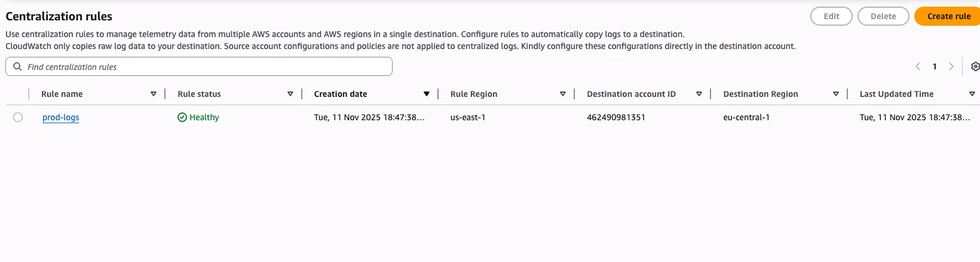Click the Create rule button
The height and width of the screenshot is (262, 980).
click(948, 16)
